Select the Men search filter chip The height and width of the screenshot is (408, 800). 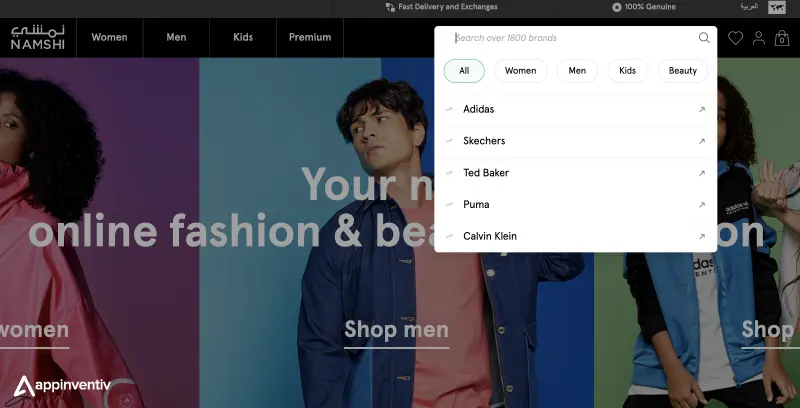[577, 71]
